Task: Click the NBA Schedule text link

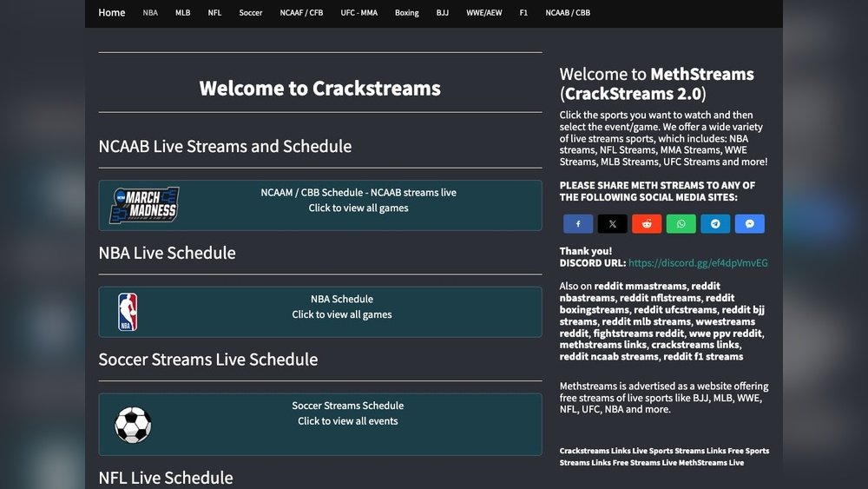Action: click(x=342, y=299)
